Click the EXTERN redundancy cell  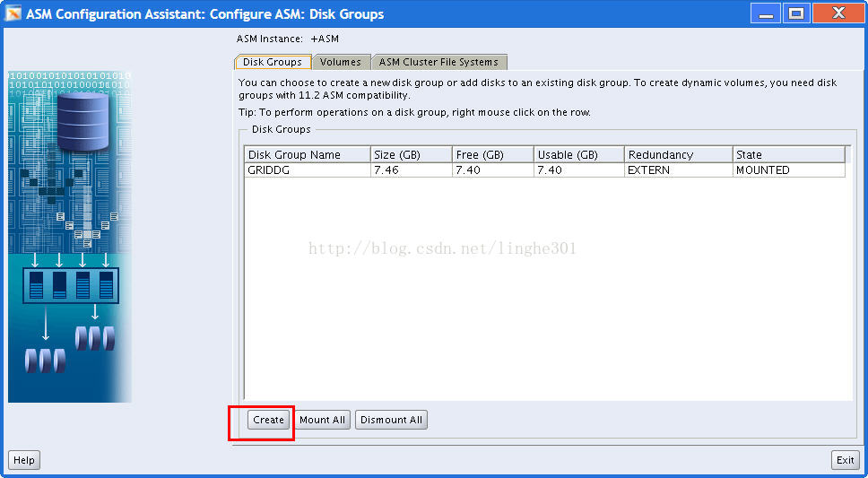point(678,170)
